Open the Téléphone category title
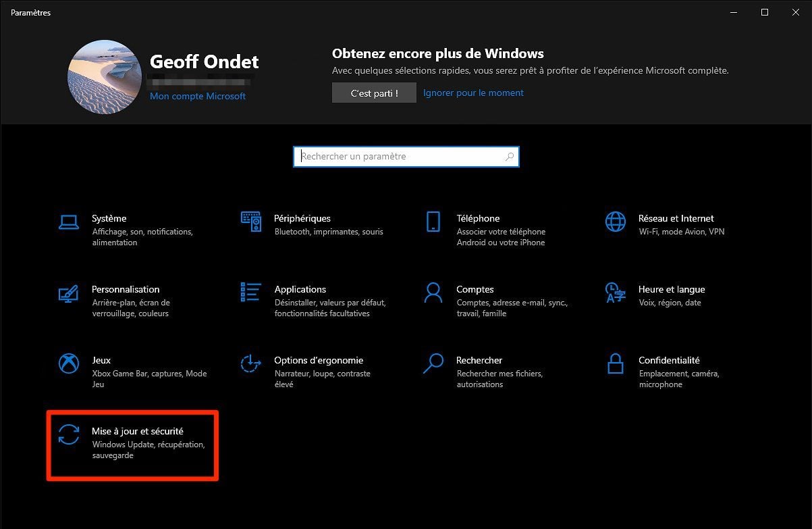This screenshot has width=812, height=529. 478,218
